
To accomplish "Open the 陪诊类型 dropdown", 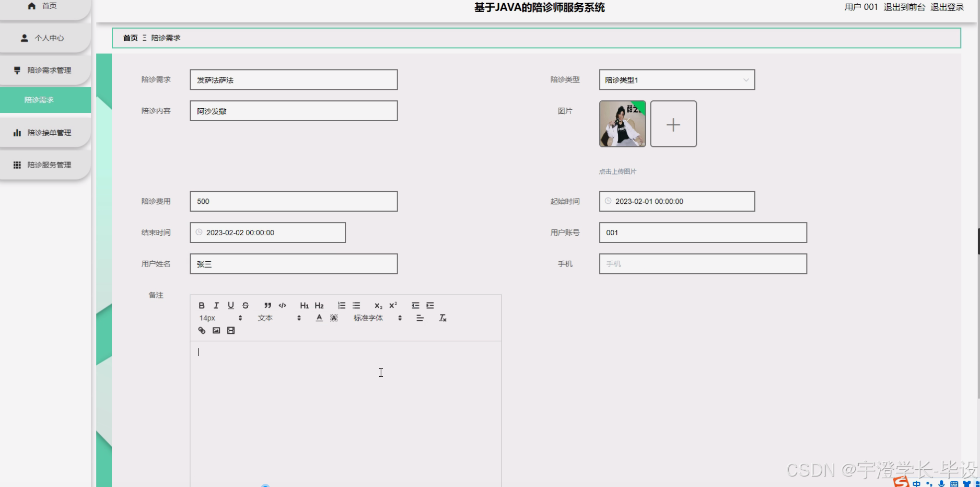I will tap(676, 79).
